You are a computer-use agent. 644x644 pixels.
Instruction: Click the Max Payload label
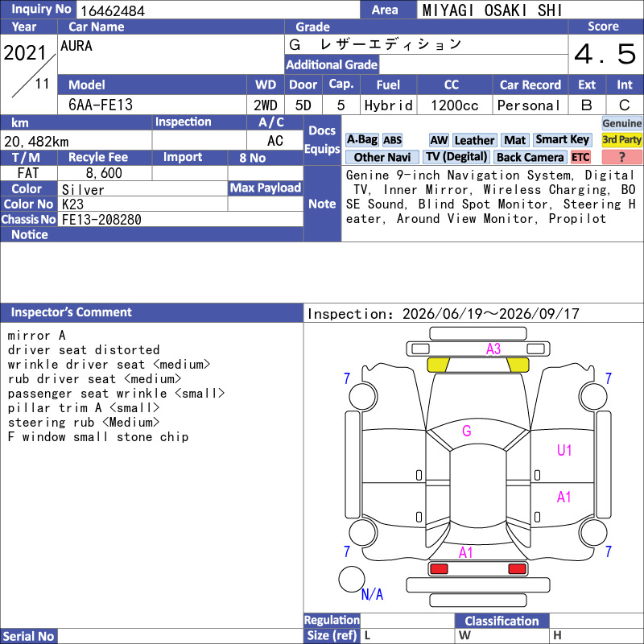point(266,188)
